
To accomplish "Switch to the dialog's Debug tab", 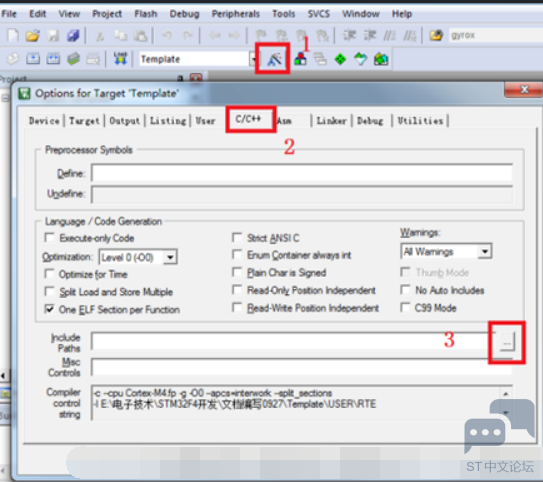I will 370,121.
